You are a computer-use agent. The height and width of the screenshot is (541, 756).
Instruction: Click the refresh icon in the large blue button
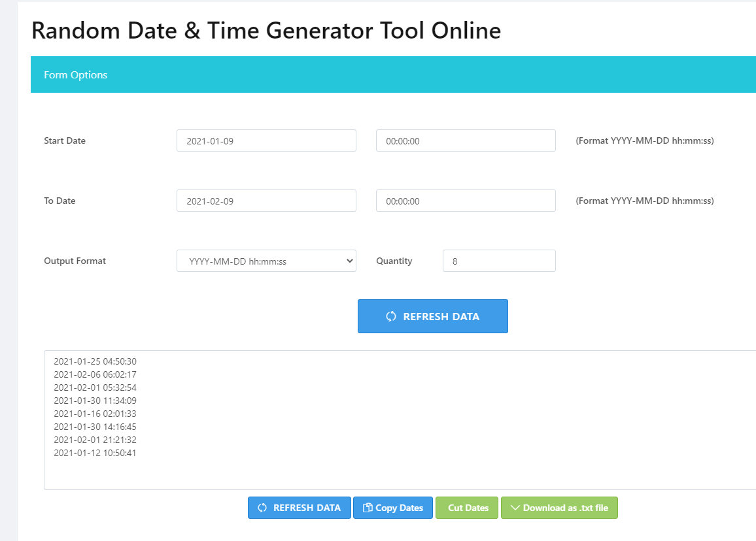pos(391,316)
